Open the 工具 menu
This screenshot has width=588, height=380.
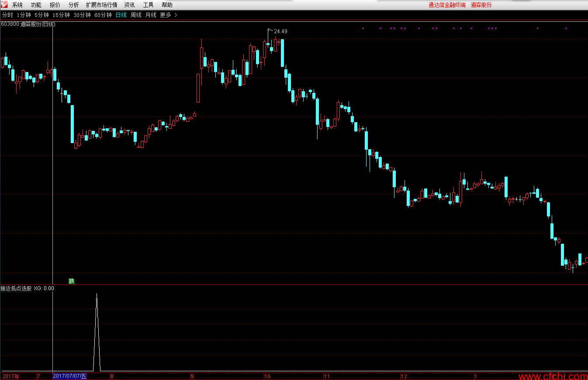click(149, 5)
